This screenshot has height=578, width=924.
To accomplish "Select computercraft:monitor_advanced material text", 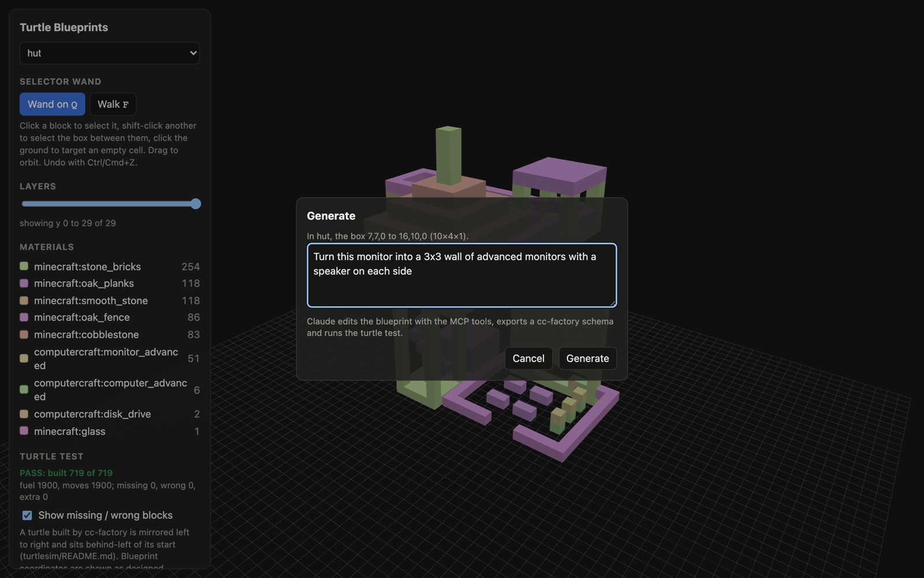I will tap(106, 358).
